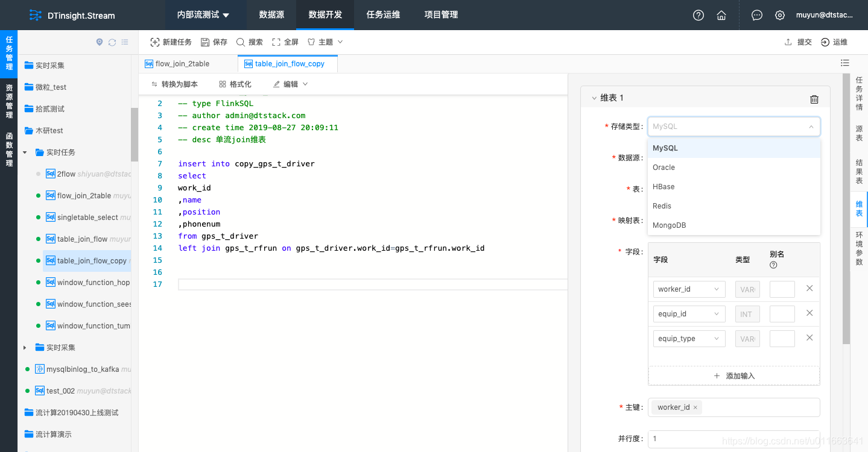Click 运维 button at top right
This screenshot has height=452, width=868.
pyautogui.click(x=834, y=42)
